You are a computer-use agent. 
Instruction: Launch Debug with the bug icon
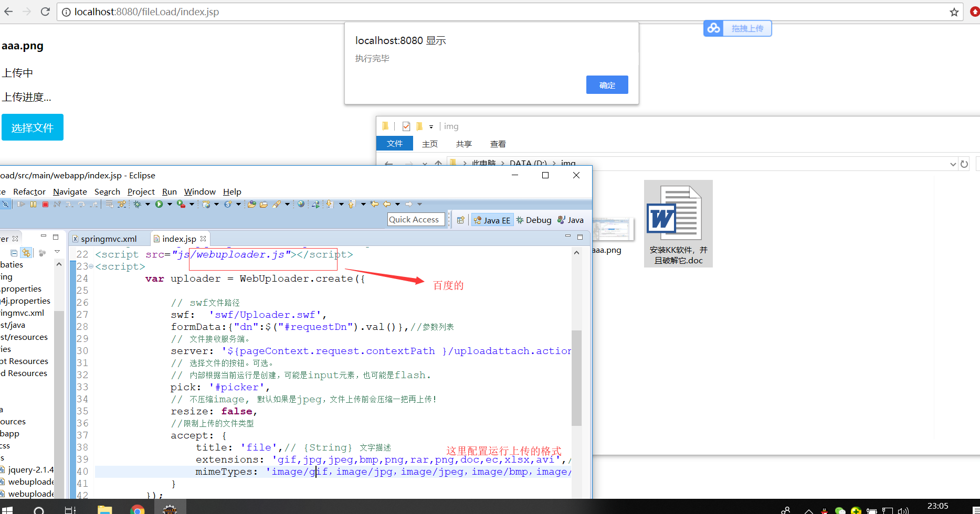point(137,204)
